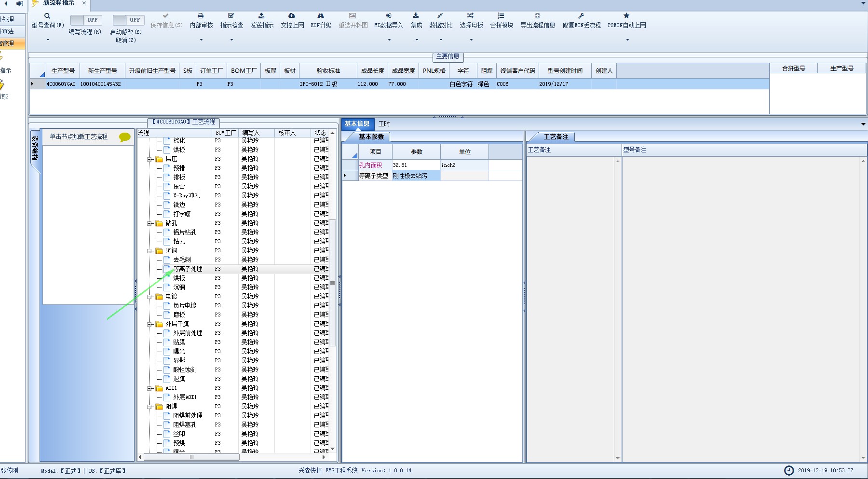Click the 32.81 parameter value cell
The image size is (868, 479).
tap(416, 165)
